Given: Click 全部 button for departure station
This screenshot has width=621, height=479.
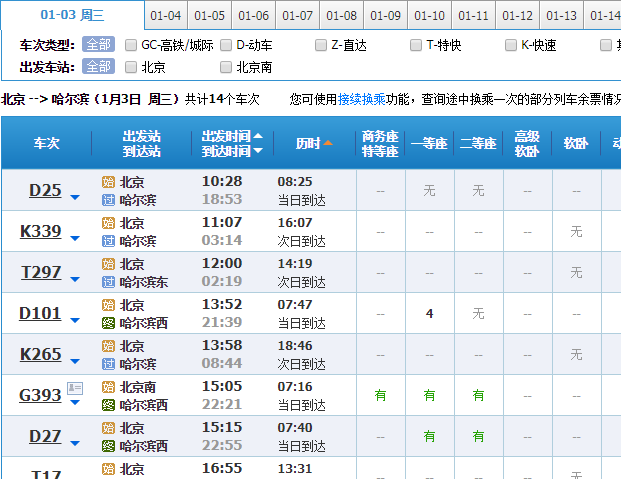Looking at the screenshot, I should click(99, 66).
